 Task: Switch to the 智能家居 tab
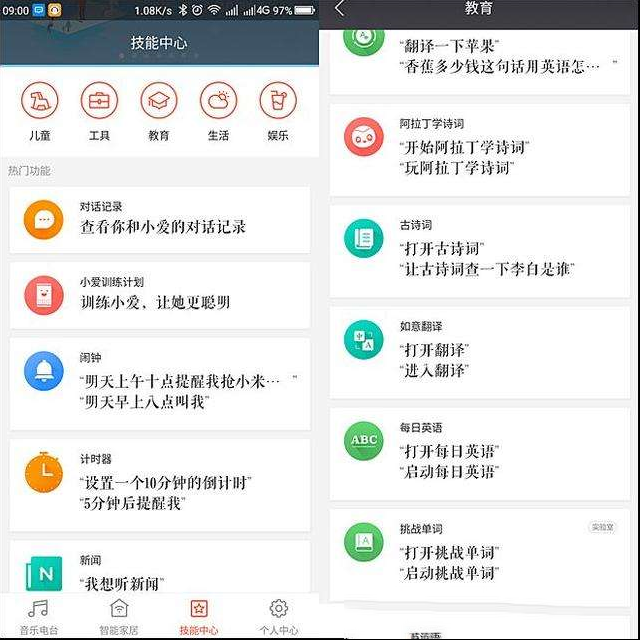click(119, 617)
